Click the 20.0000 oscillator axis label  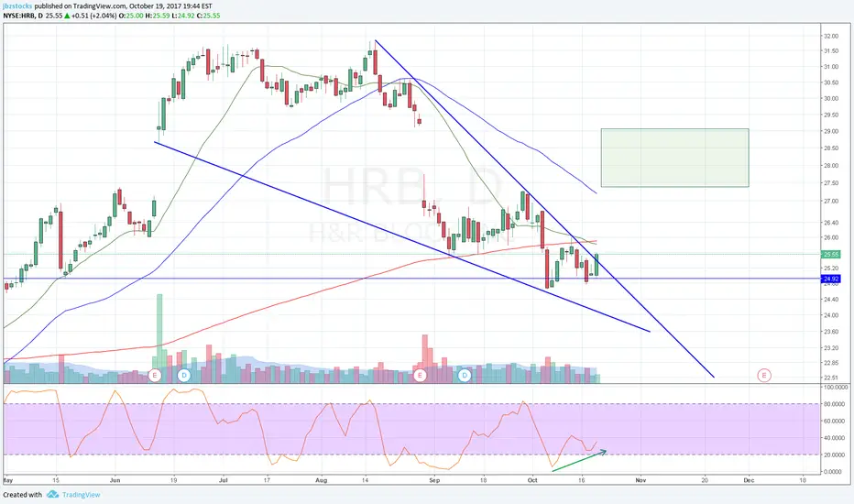pos(836,455)
